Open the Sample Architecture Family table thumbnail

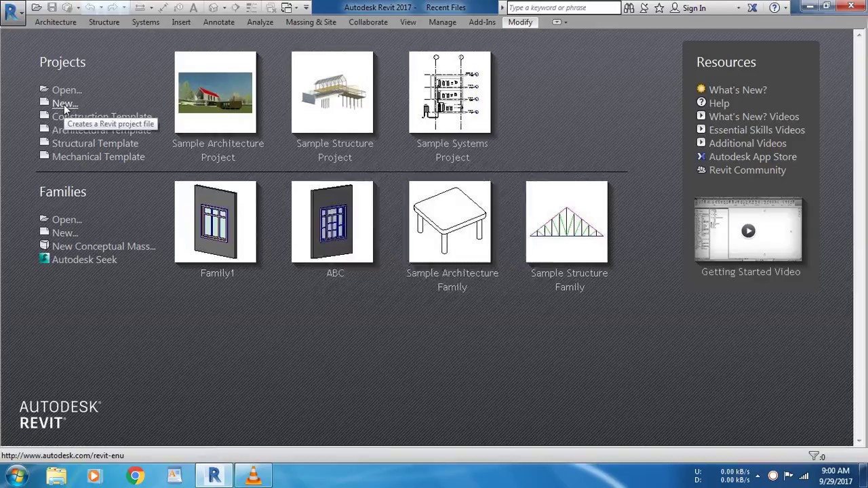[x=450, y=222]
